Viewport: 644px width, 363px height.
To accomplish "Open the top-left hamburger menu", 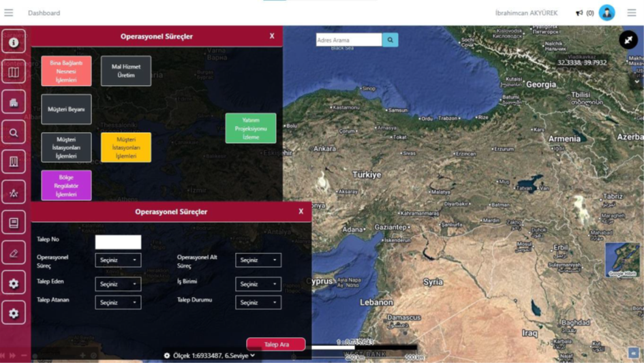I will (x=9, y=13).
